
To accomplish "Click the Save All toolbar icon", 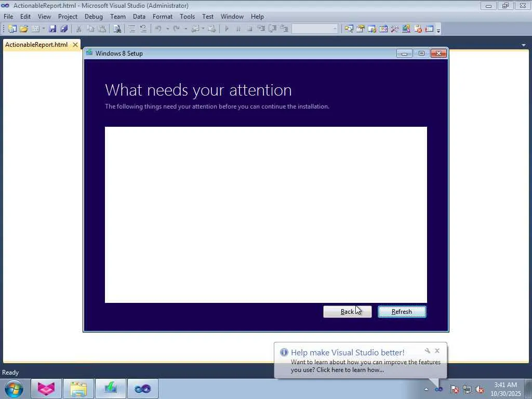I will [x=64, y=29].
